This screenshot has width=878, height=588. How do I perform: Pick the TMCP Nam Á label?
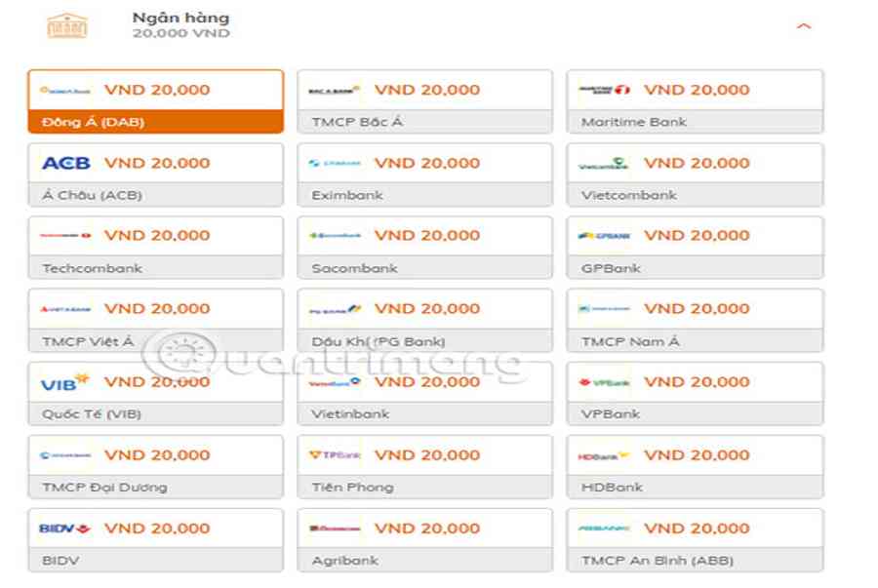click(x=630, y=341)
